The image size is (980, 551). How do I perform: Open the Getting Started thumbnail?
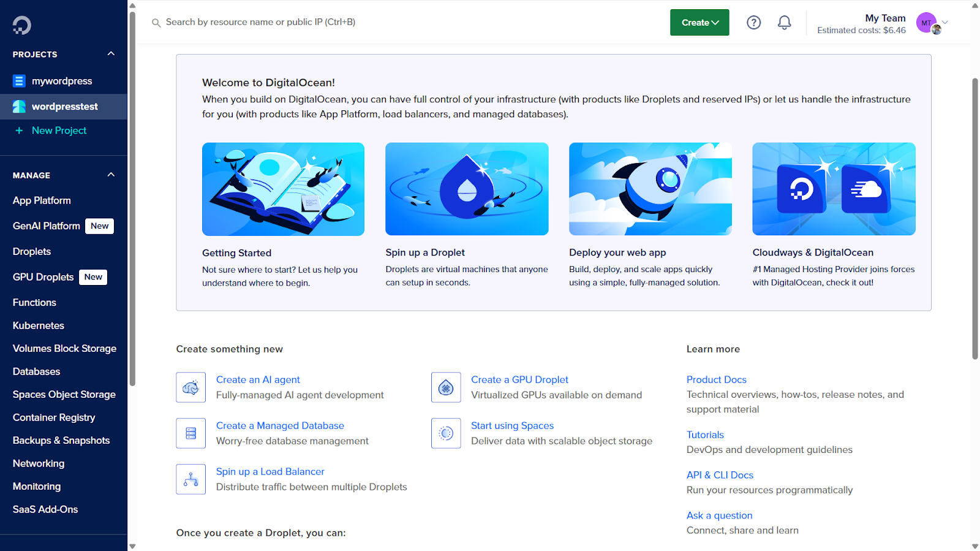283,189
